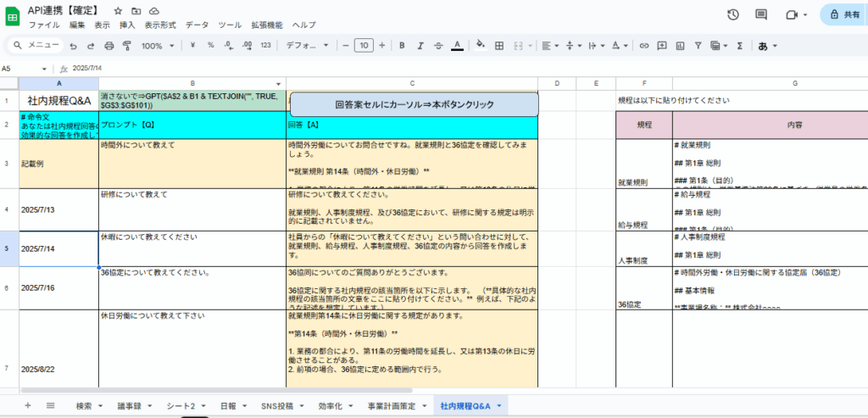This screenshot has width=868, height=418.
Task: Click the 回答案セルにカーソル⇒本ボタンクリック button
Action: [415, 104]
